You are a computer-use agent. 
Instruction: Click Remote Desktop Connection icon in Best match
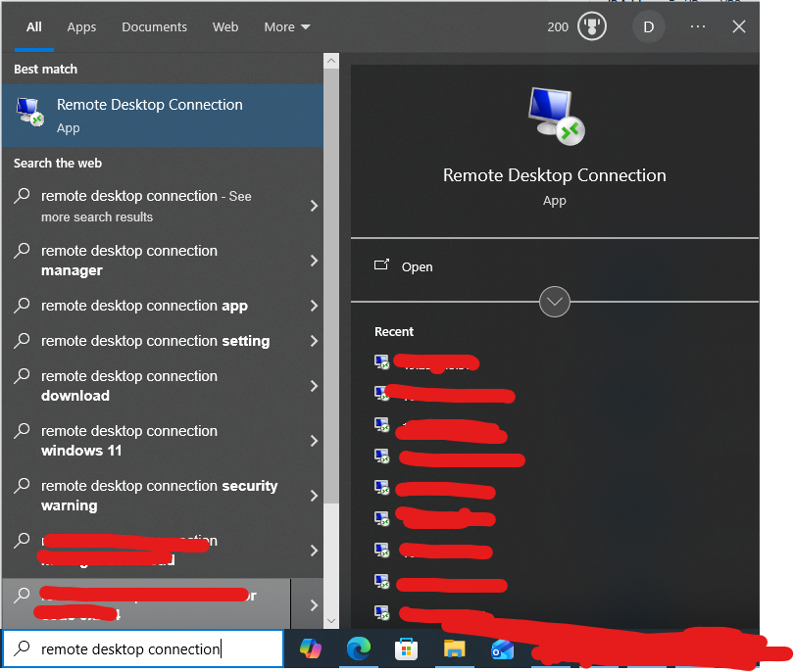pyautogui.click(x=29, y=113)
